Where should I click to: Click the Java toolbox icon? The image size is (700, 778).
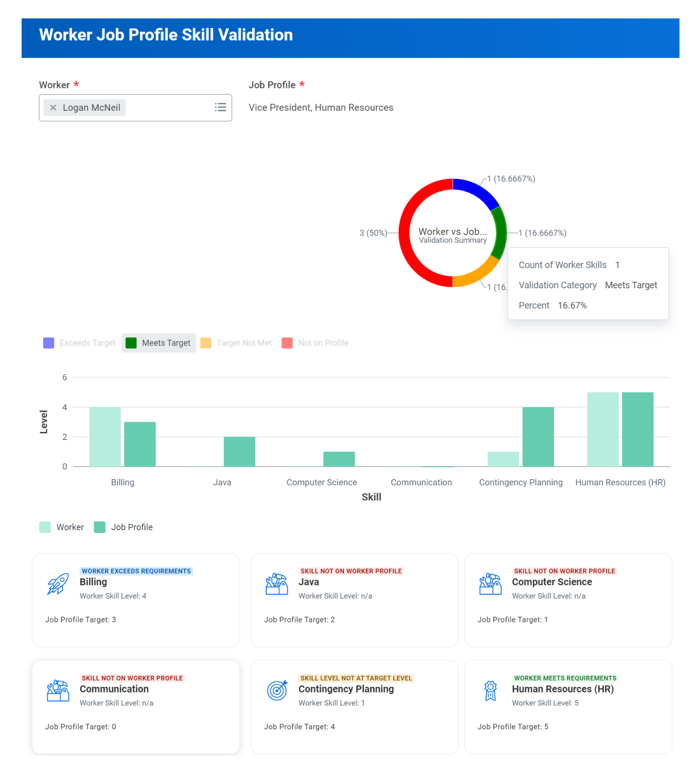[277, 584]
